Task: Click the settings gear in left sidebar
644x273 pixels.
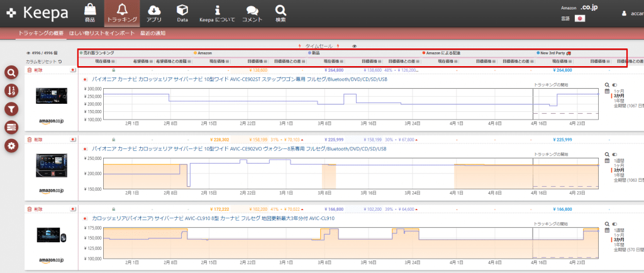Action: click(x=11, y=146)
